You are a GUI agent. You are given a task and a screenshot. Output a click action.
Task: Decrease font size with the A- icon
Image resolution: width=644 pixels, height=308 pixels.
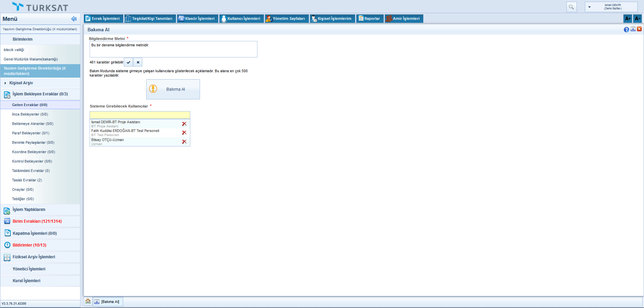637,18
